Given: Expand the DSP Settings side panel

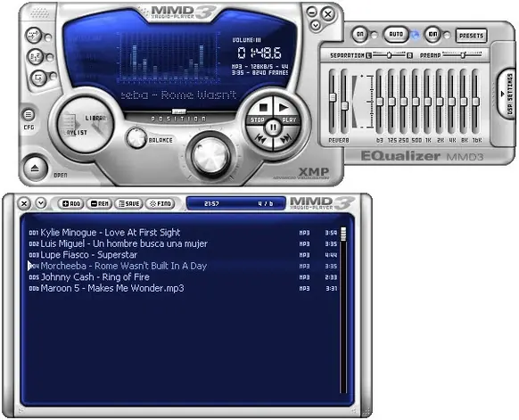Looking at the screenshot, I should pyautogui.click(x=507, y=94).
